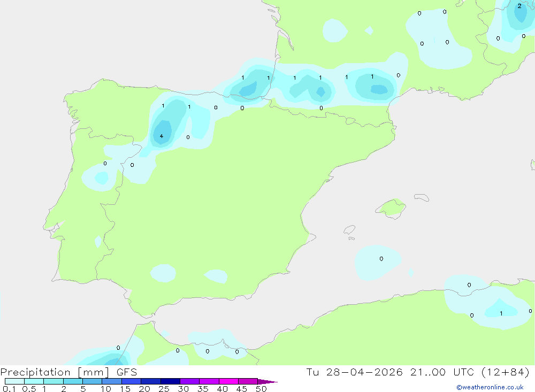Click the '4' value in northwest Spain
Screen dimensions: 535x392
tap(162, 136)
